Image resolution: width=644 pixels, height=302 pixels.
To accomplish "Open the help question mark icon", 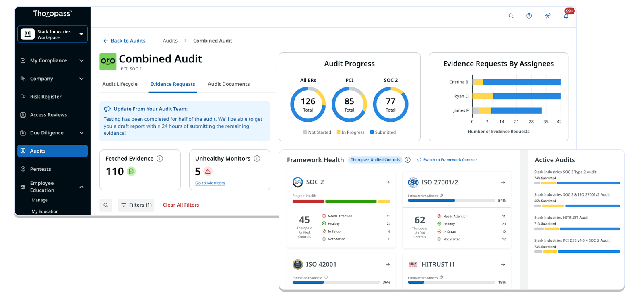I will point(529,16).
